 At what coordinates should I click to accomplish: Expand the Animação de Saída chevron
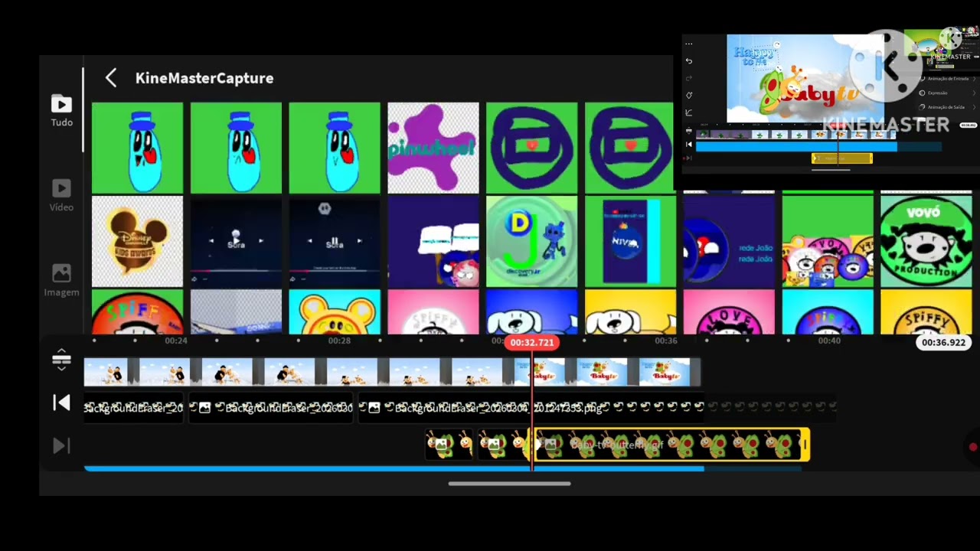point(974,107)
